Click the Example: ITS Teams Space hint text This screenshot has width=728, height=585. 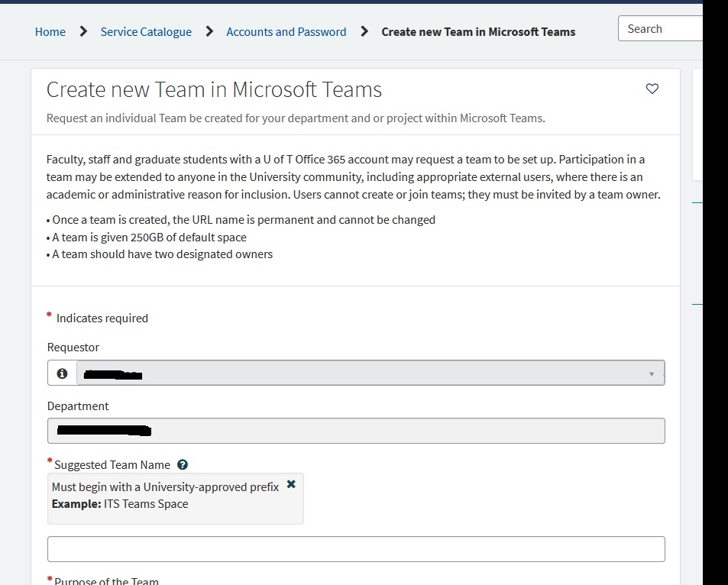[x=120, y=504]
